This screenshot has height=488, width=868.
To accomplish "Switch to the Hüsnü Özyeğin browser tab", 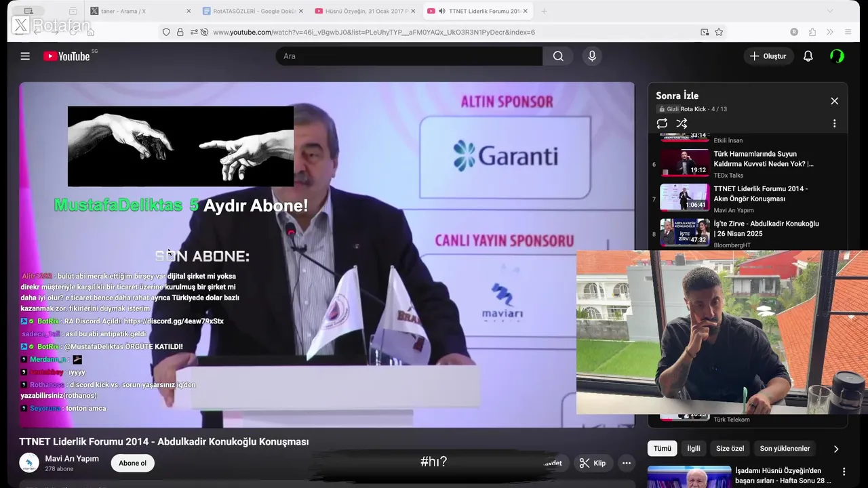I will pos(366,12).
